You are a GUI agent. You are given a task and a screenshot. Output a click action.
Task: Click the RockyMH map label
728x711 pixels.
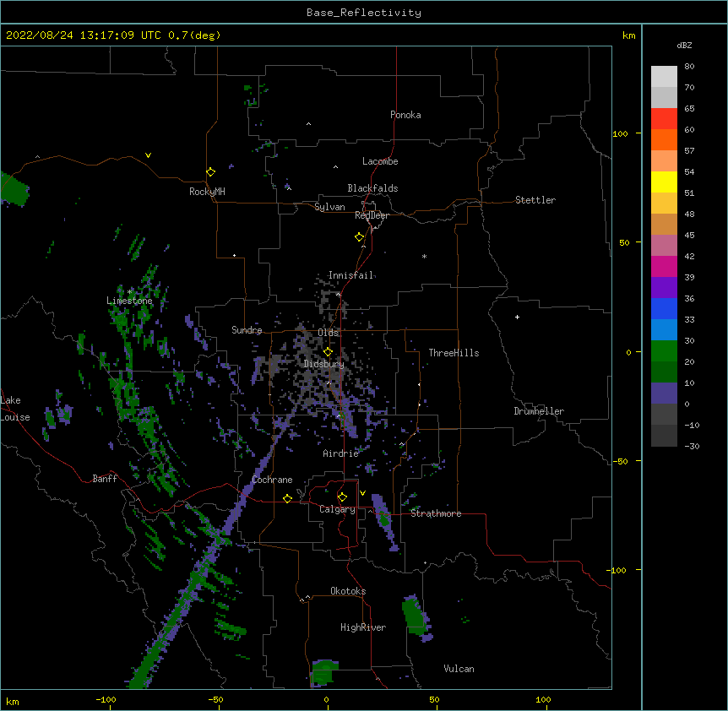coord(207,192)
